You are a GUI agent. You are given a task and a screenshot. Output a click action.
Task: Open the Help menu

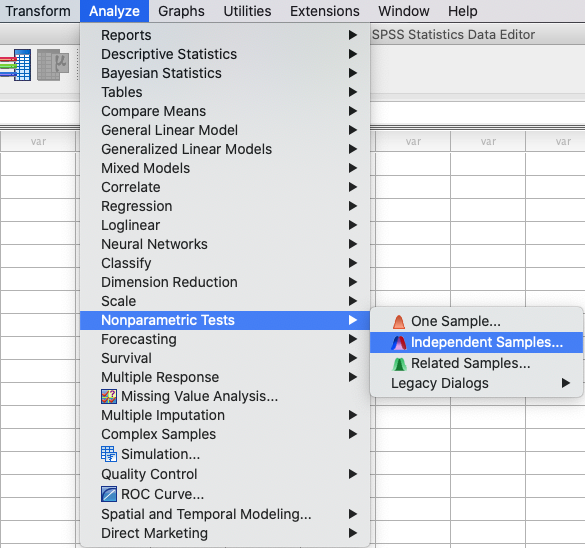coord(463,11)
